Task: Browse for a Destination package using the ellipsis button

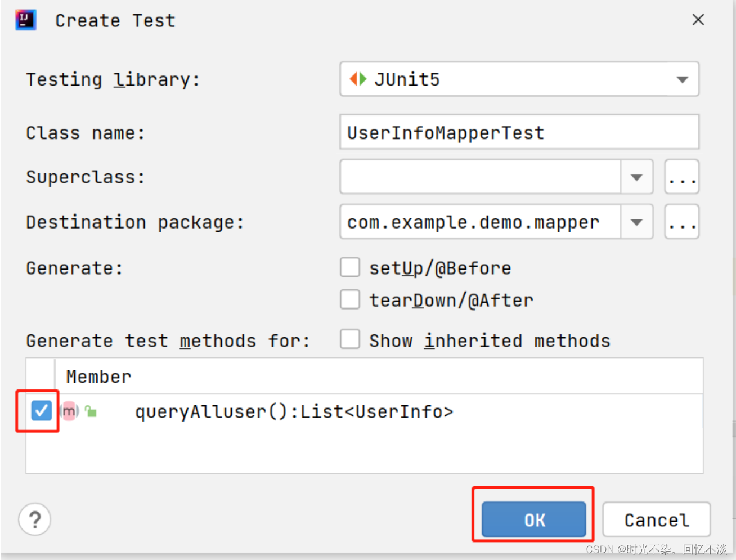Action: (x=681, y=221)
